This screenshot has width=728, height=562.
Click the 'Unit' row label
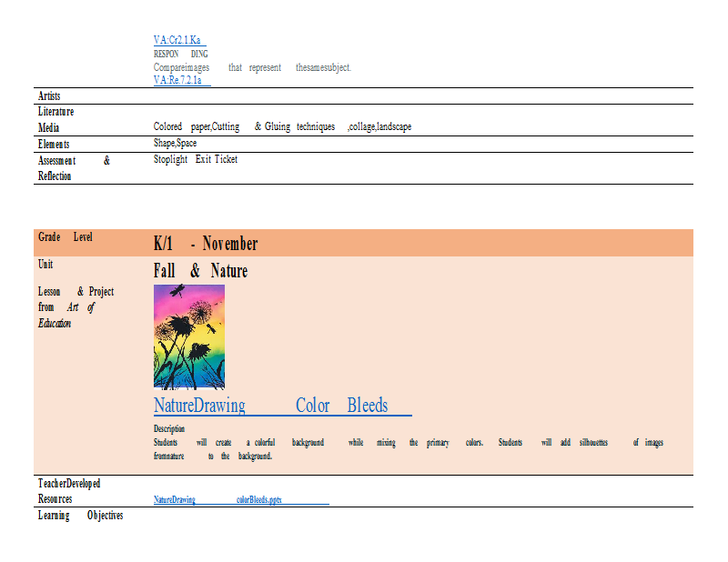coord(45,264)
